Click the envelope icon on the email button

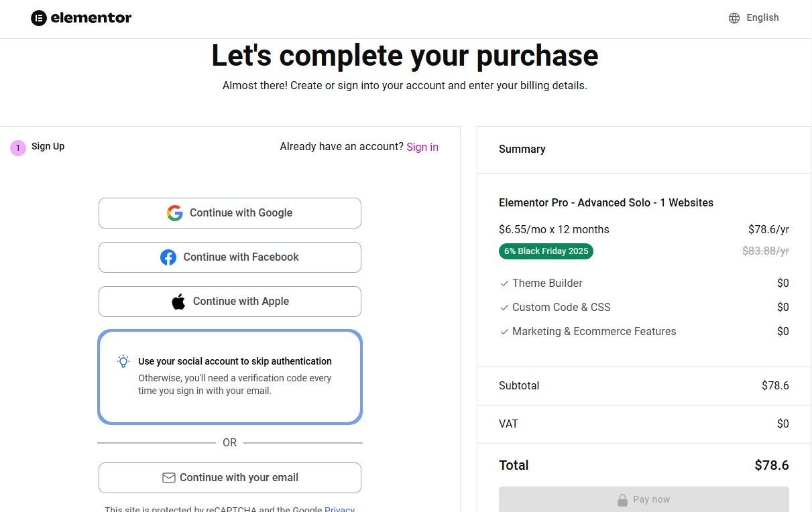tap(169, 478)
